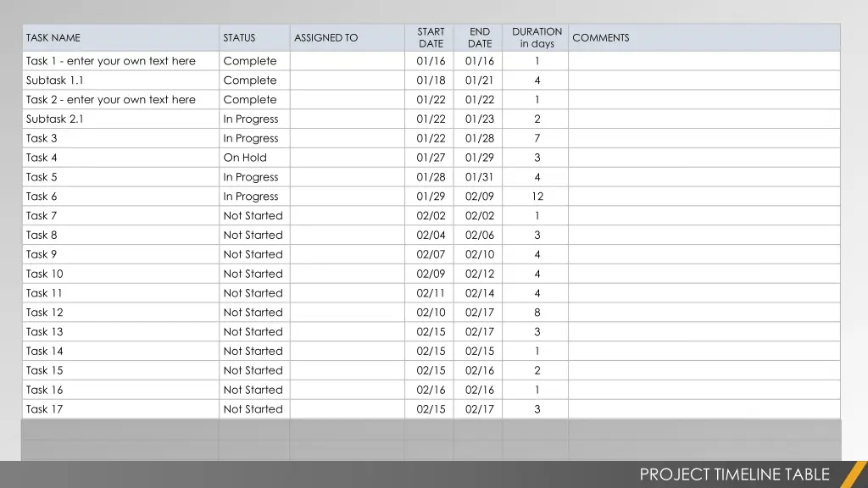
Task: Select the ASSIGNED TO header cell
Action: click(325, 37)
